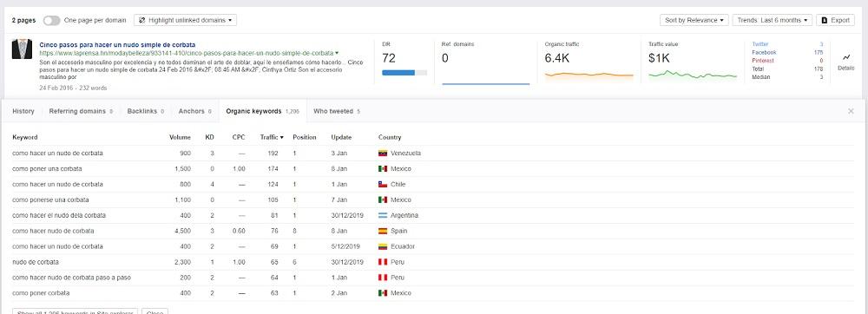Click traffic value 192
Screen dimensions: 868x314
click(x=273, y=154)
